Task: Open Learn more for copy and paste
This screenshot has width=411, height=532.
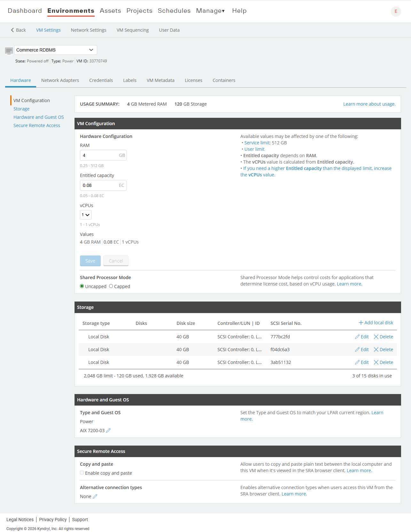Action: coord(359,471)
